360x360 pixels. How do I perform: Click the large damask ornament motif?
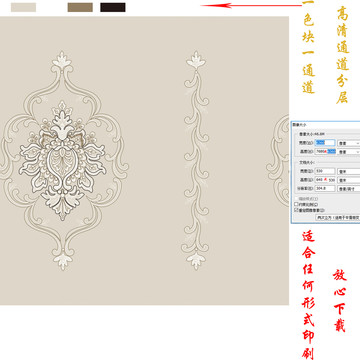(x=62, y=161)
